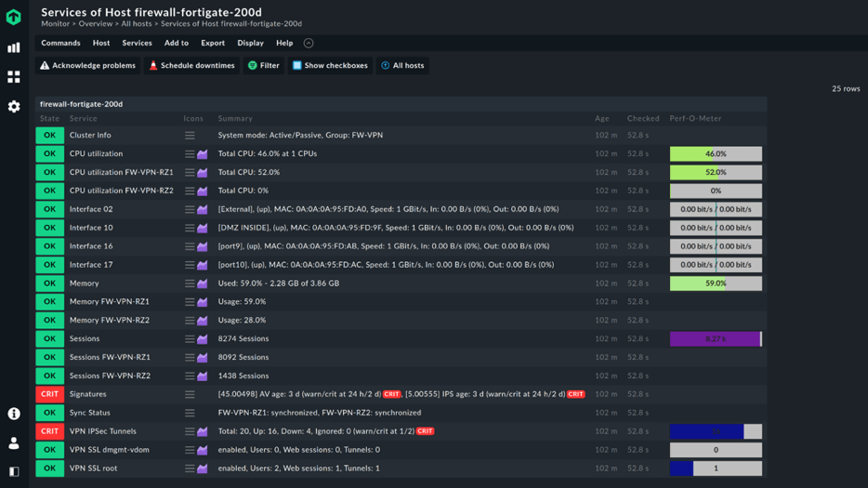Click the CRIT state of Signatures
The width and height of the screenshot is (868, 488).
click(x=50, y=394)
